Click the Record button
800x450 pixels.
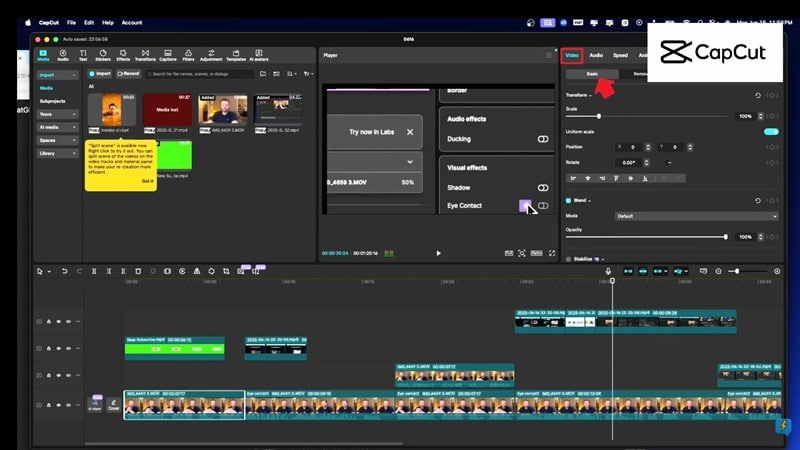pos(128,74)
